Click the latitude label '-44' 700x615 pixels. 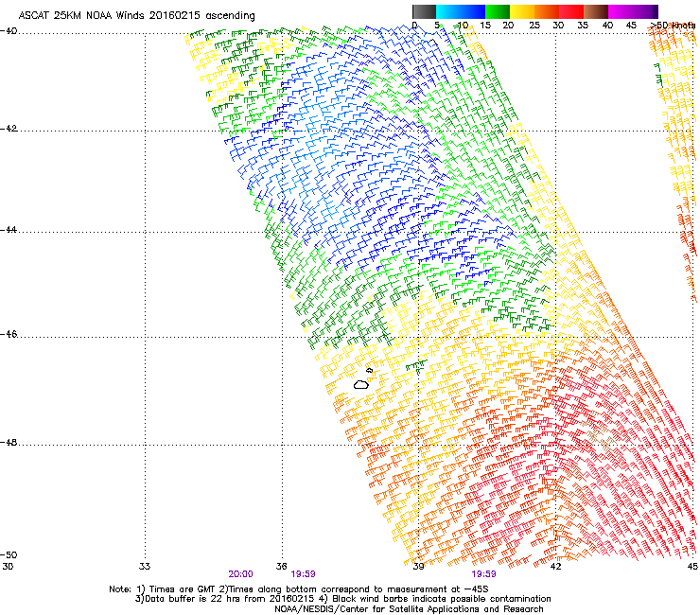(x=9, y=230)
